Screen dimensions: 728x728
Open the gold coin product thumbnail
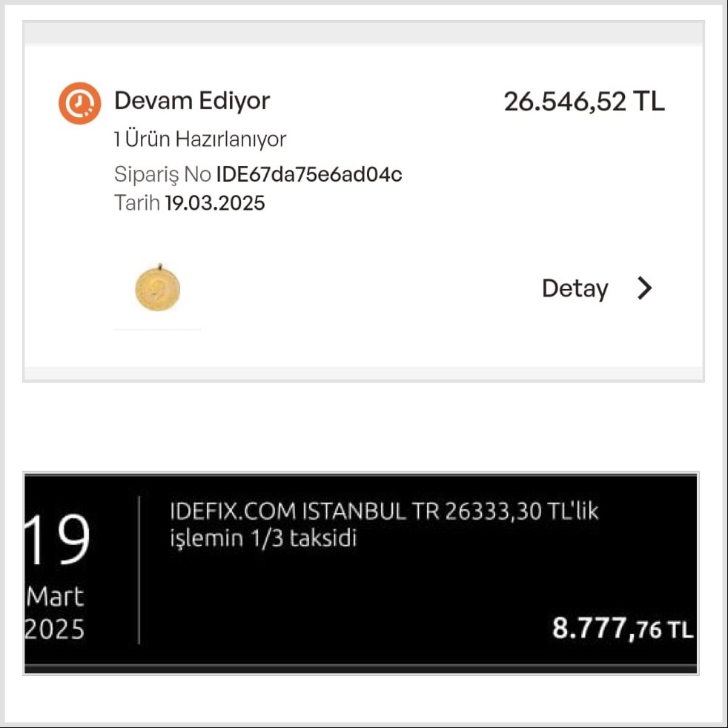(x=157, y=288)
